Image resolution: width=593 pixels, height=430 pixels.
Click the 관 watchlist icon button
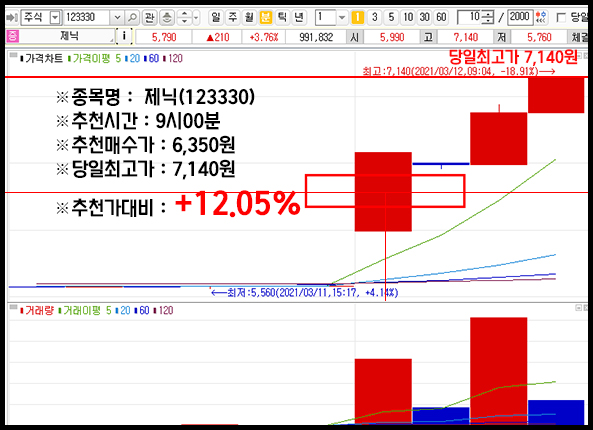(149, 17)
